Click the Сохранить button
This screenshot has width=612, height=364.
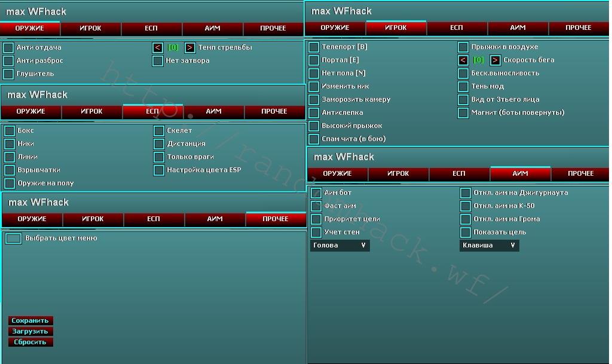tap(30, 321)
